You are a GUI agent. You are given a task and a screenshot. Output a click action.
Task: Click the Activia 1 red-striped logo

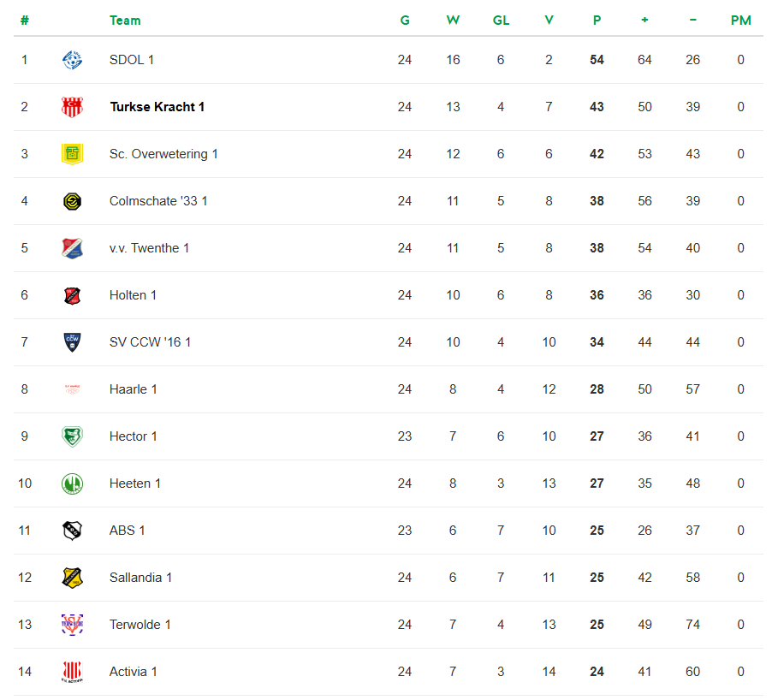point(73,672)
